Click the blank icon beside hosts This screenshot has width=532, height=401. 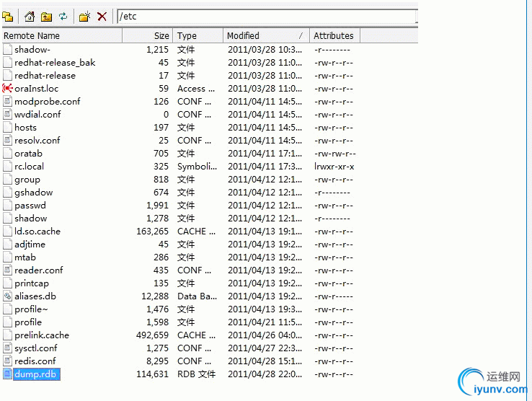click(7, 128)
